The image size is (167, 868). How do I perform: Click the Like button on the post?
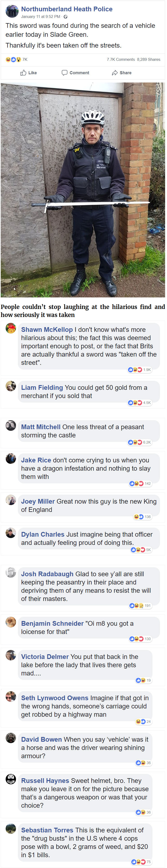29,73
